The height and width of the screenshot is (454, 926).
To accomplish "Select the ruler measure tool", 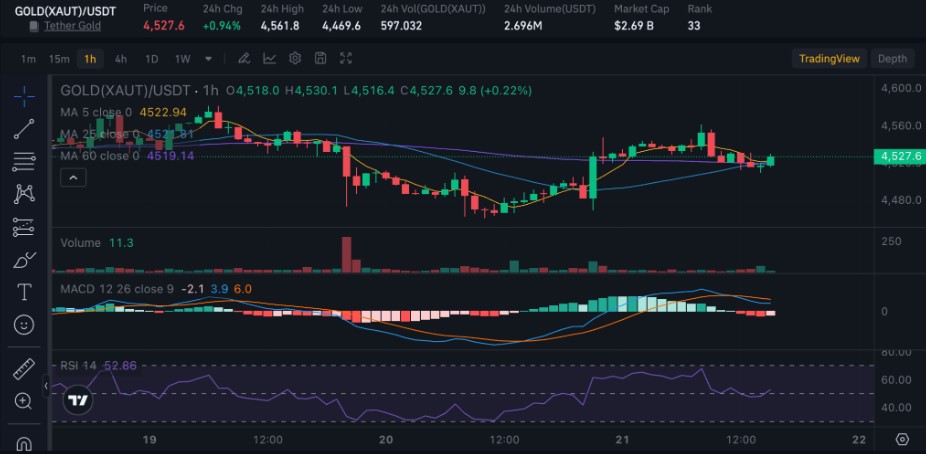I will [x=24, y=369].
